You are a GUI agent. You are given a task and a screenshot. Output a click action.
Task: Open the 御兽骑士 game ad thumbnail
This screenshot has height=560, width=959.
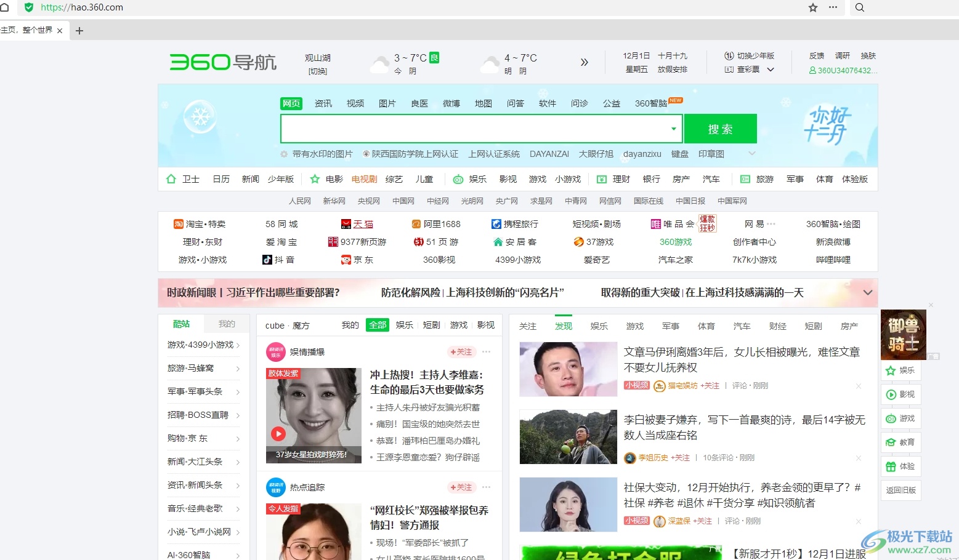pyautogui.click(x=903, y=335)
